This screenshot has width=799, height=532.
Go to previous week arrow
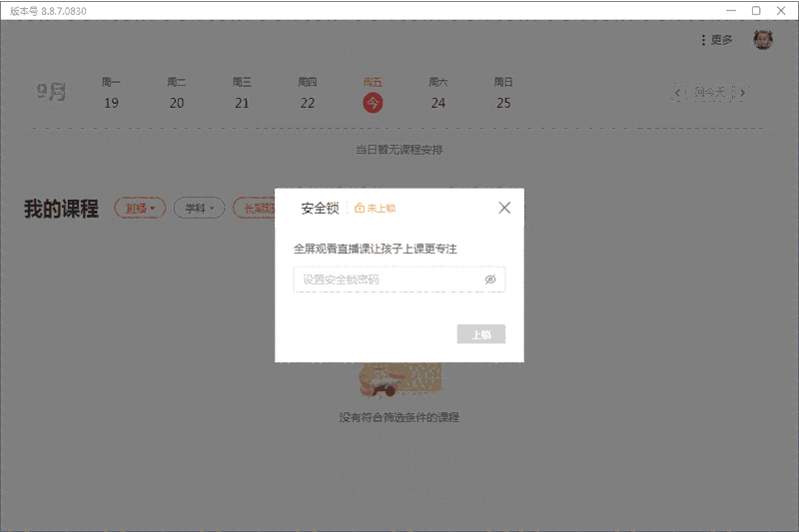677,93
